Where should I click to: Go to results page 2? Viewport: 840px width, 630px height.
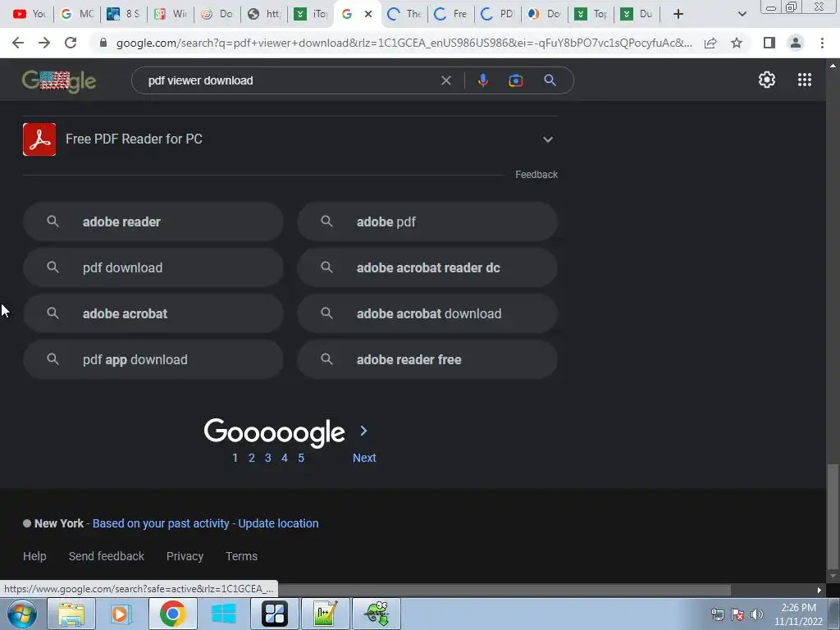coord(251,458)
